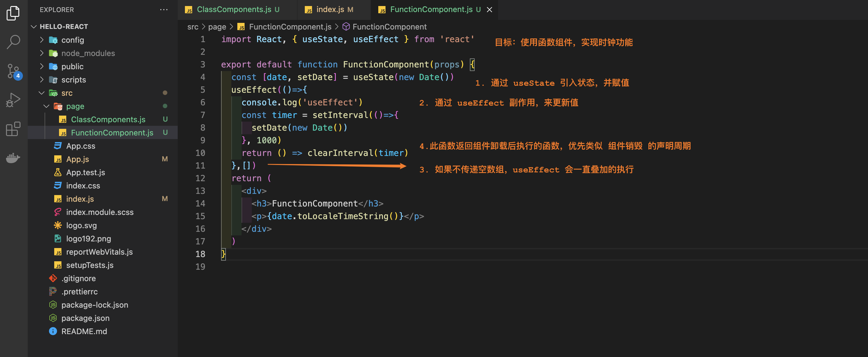The height and width of the screenshot is (357, 868).
Task: Click the useState call on line 4
Action: click(373, 77)
